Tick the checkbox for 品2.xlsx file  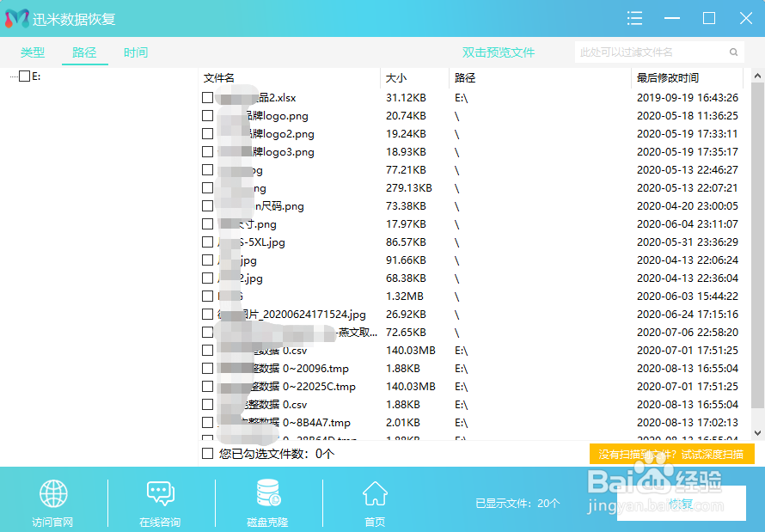(206, 97)
